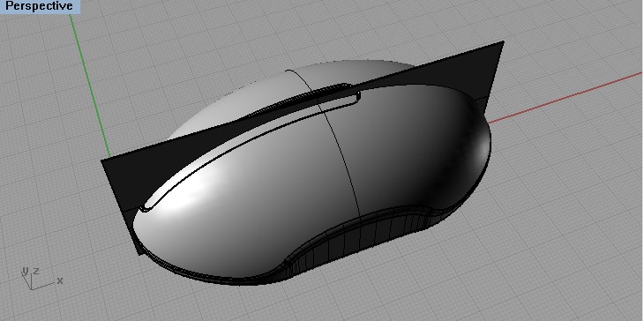
Task: Click the x label of the axes icon
Action: [60, 280]
